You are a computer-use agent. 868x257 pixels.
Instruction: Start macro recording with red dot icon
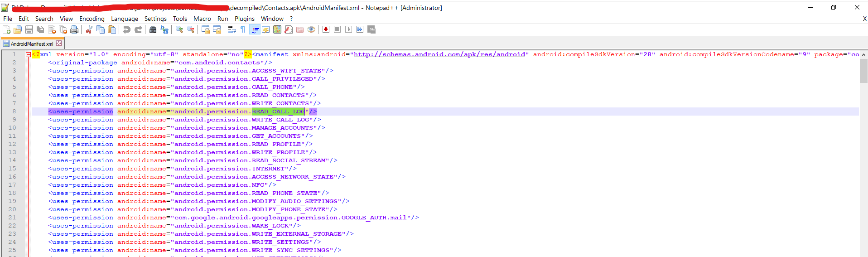point(326,30)
